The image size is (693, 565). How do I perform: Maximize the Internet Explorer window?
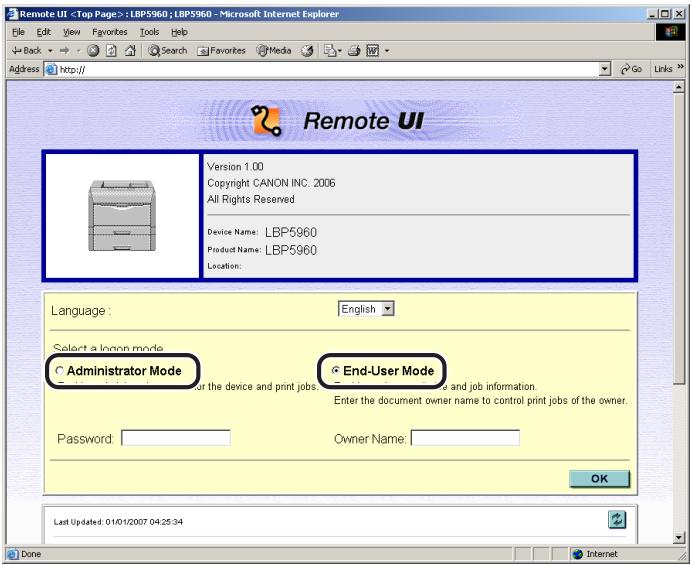(665, 14)
